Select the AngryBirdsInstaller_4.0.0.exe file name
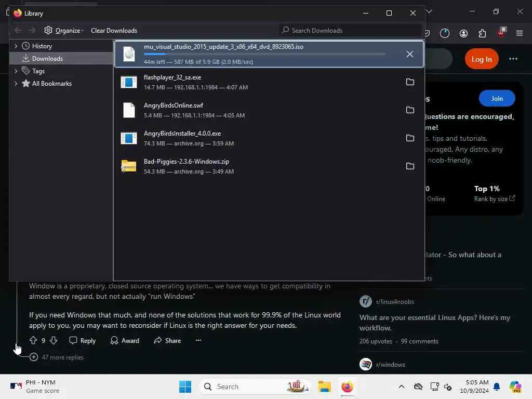The width and height of the screenshot is (532, 399). pyautogui.click(x=182, y=134)
